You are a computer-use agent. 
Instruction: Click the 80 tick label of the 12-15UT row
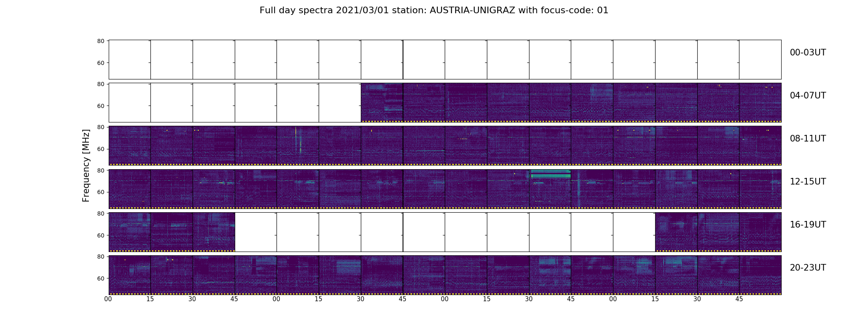pyautogui.click(x=100, y=170)
